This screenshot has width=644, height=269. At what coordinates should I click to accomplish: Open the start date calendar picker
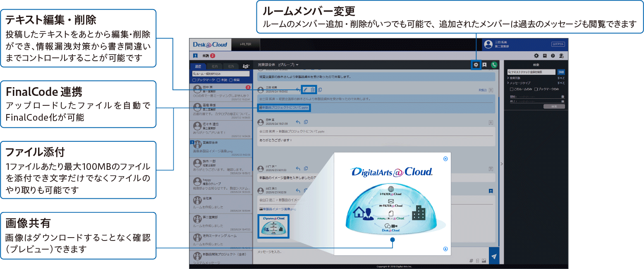pyautogui.click(x=563, y=96)
